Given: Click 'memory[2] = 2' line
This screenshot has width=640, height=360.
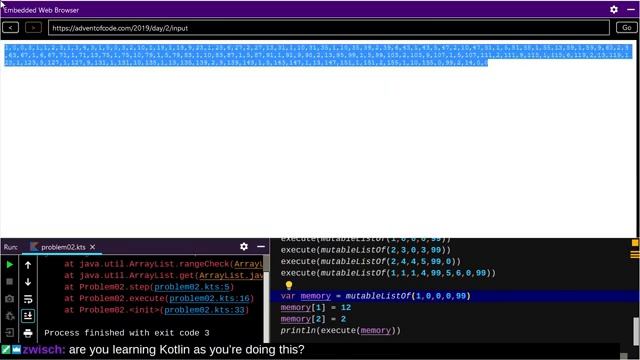Looking at the screenshot, I should (x=313, y=319).
